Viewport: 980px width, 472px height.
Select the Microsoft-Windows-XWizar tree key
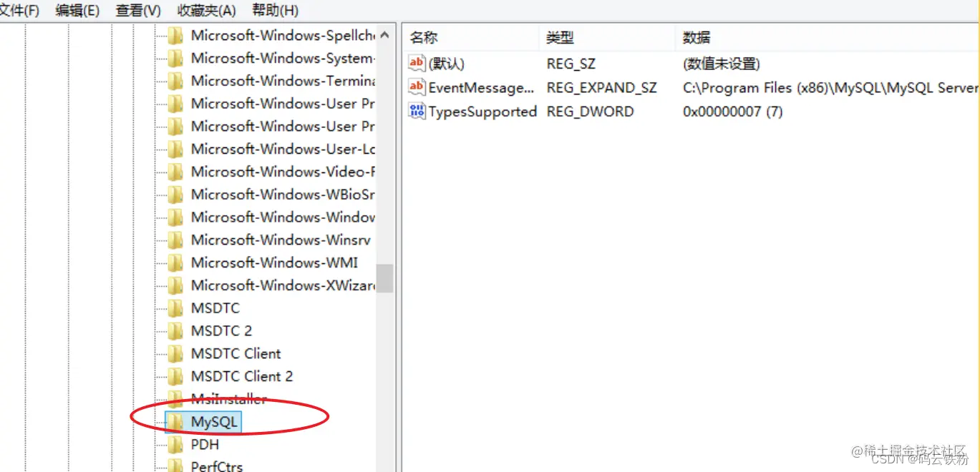[x=283, y=285]
